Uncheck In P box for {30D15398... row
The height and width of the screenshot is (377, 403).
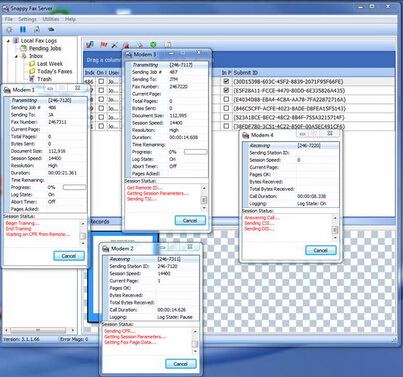point(226,81)
